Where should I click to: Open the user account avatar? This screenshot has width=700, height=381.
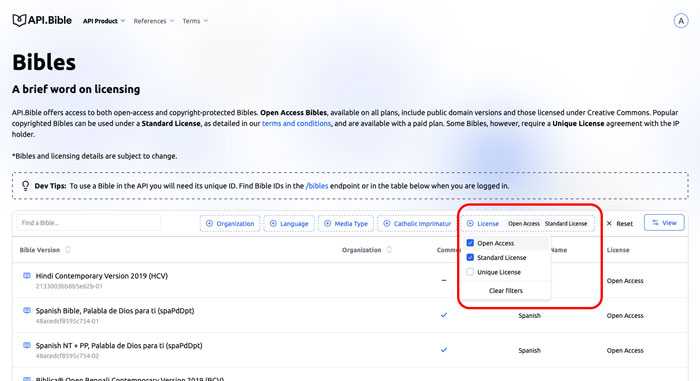click(x=681, y=21)
